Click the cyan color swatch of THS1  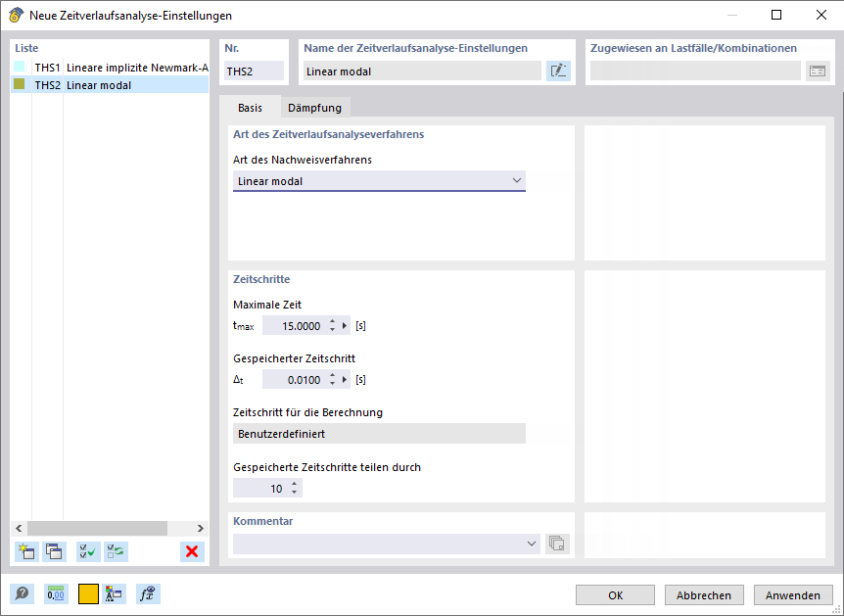tap(20, 67)
